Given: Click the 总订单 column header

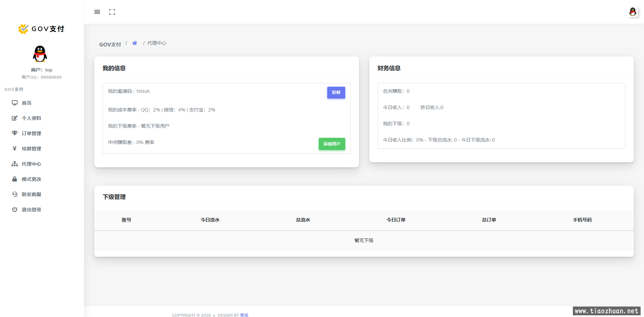Looking at the screenshot, I should (x=489, y=220).
